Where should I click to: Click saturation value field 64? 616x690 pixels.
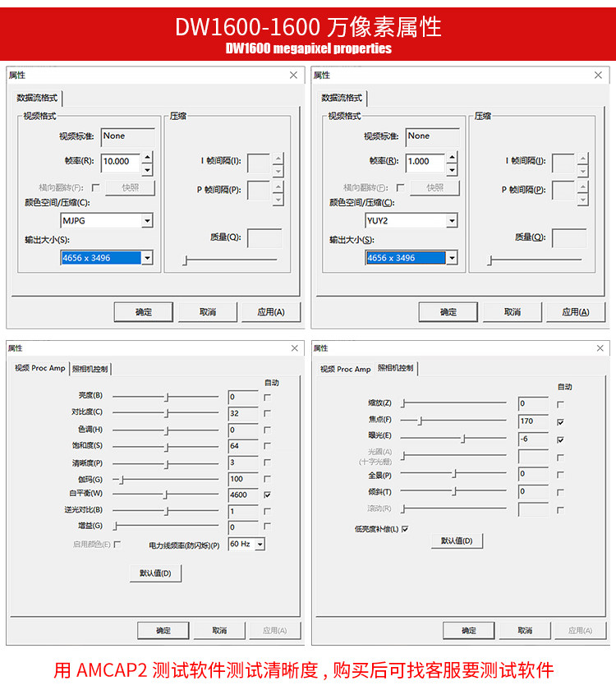[243, 446]
